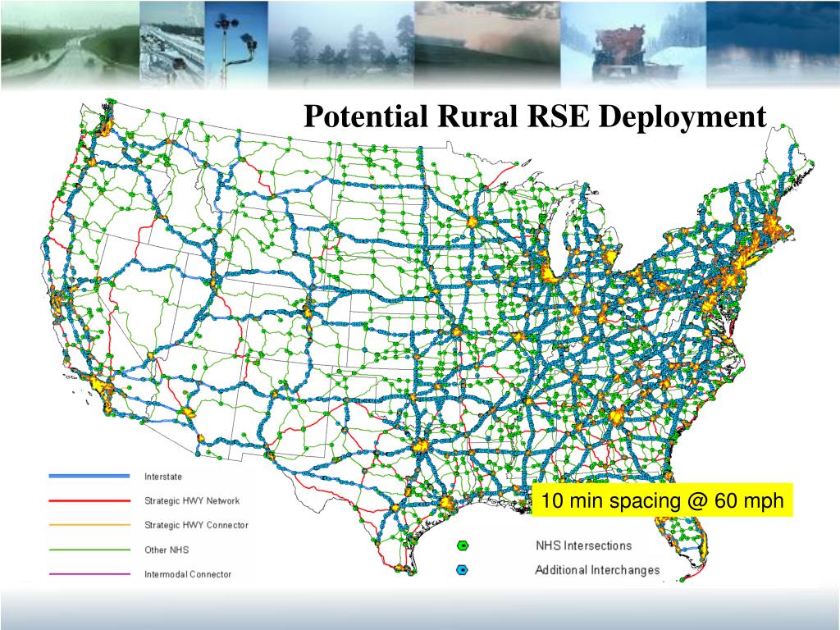Click the snowy roadway aerial photo in the banner
Image resolution: width=840 pixels, height=630 pixels.
172,44
